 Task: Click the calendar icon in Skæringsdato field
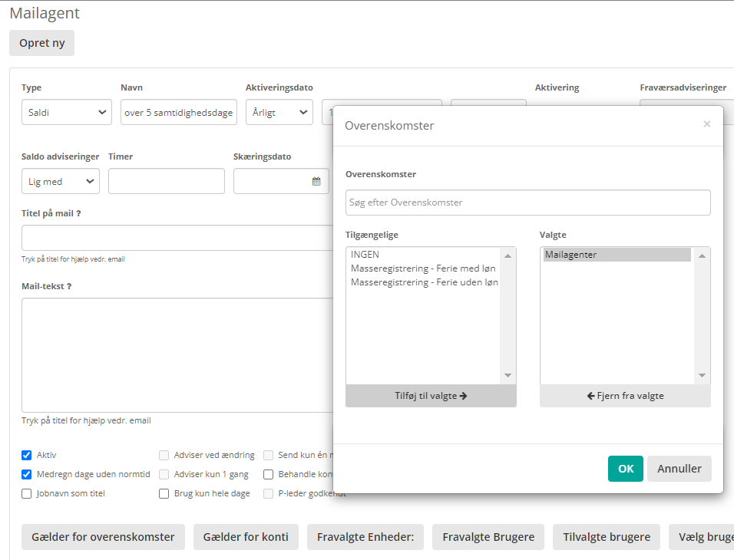(x=316, y=182)
